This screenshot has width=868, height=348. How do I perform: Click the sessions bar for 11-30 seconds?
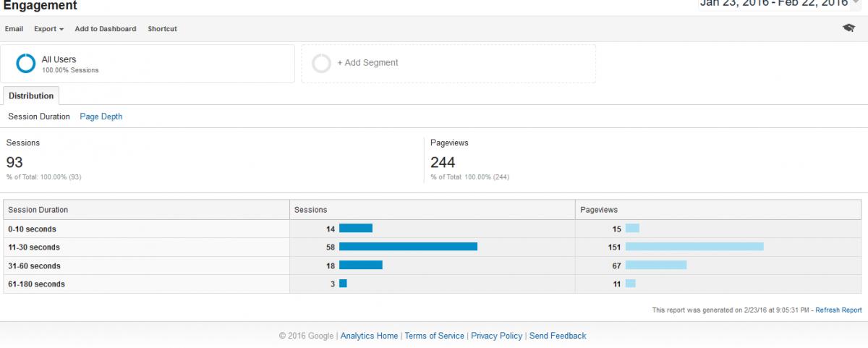(408, 247)
